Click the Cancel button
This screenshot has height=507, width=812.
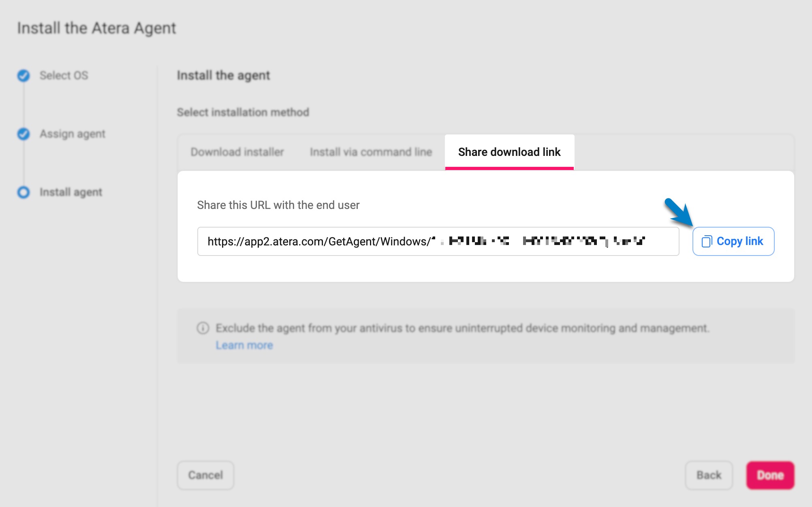(x=205, y=475)
